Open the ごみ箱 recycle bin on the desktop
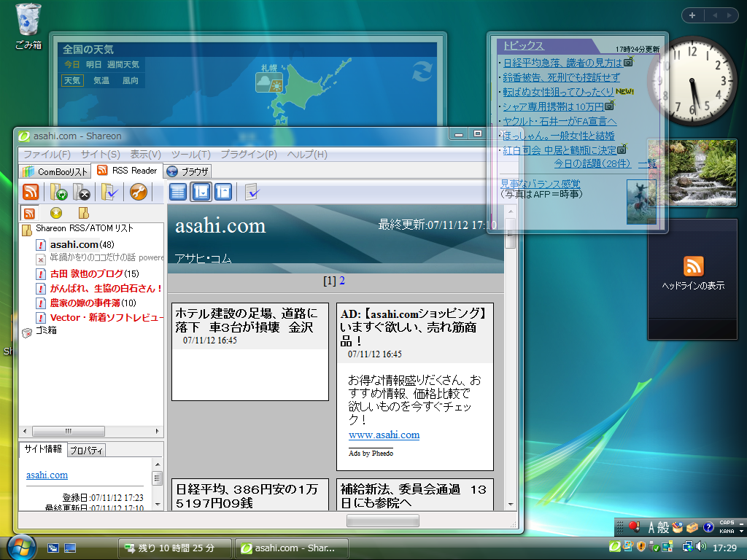The image size is (747, 560). (28, 26)
